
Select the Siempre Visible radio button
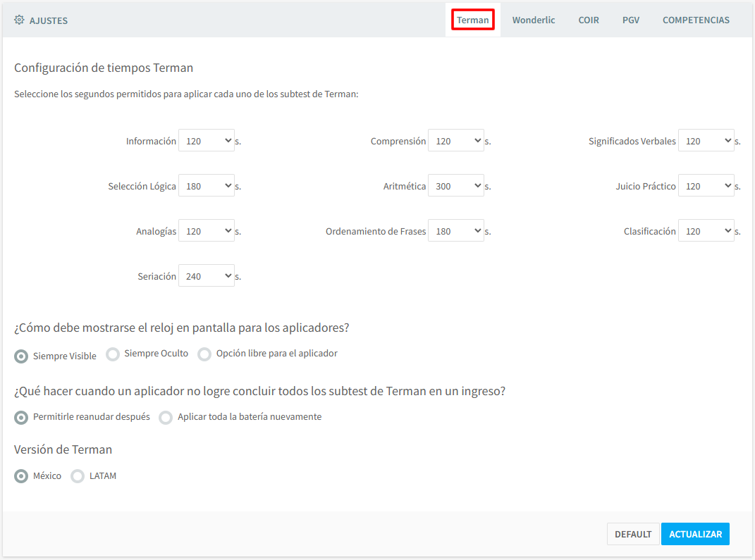22,356
